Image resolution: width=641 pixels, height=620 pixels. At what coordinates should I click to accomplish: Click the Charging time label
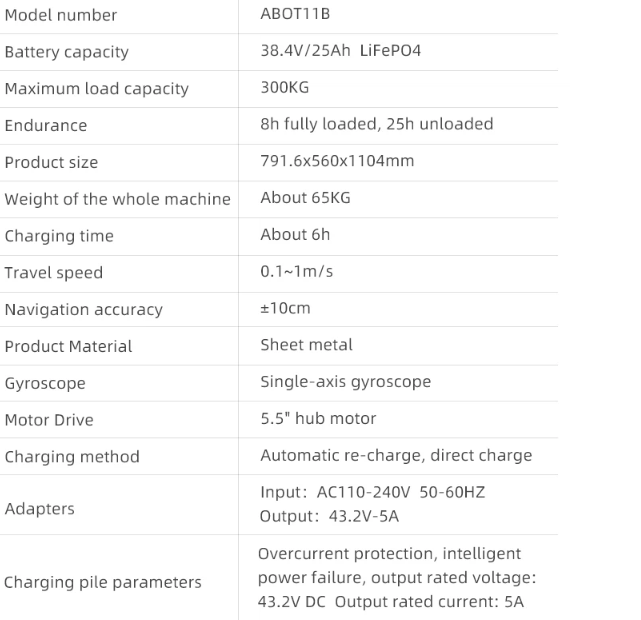tap(59, 236)
